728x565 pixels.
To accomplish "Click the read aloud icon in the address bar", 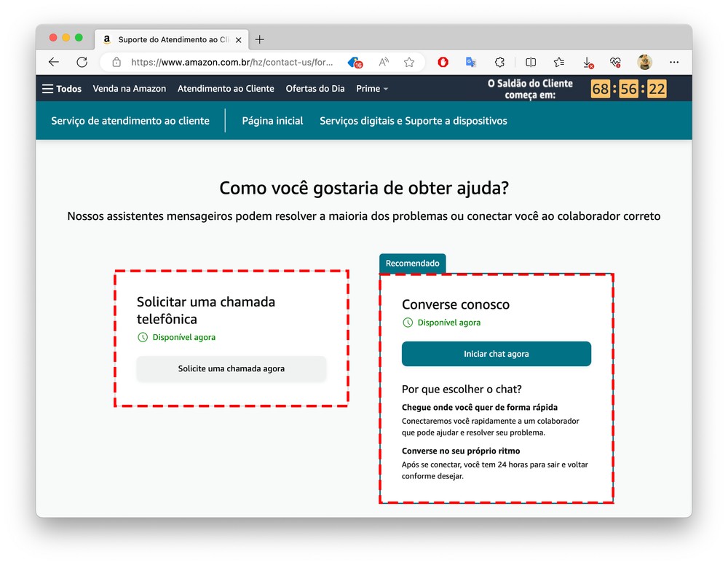I will tap(384, 62).
